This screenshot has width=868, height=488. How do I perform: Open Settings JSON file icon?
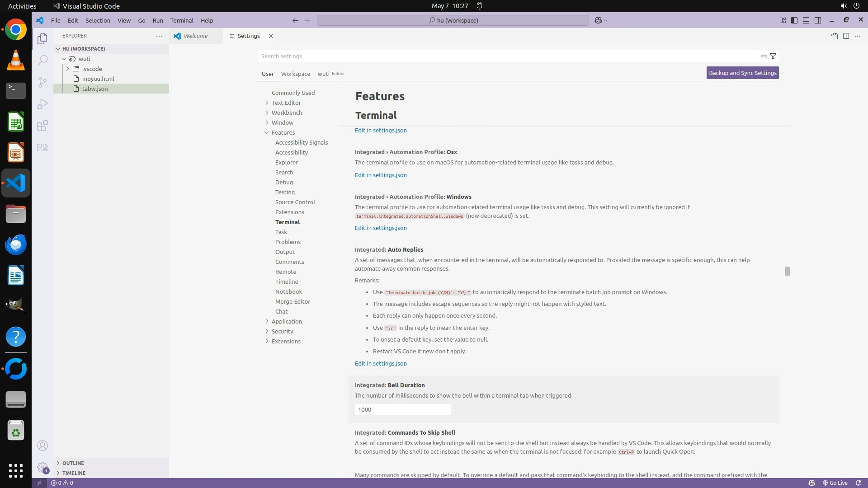(x=834, y=36)
